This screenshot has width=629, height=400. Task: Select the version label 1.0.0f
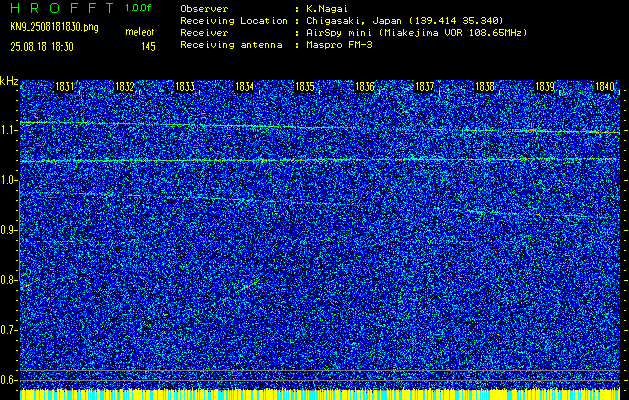[138, 8]
